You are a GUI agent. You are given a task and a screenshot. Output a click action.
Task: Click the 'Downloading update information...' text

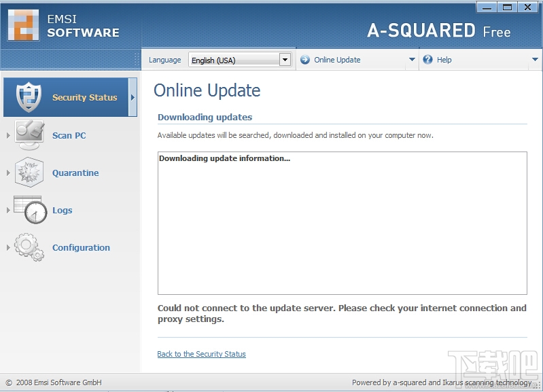(x=224, y=158)
